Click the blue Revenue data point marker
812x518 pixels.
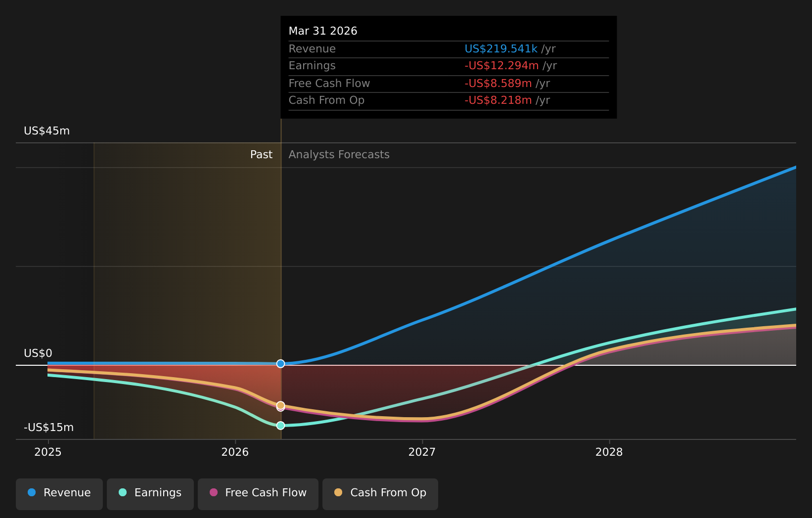click(280, 364)
